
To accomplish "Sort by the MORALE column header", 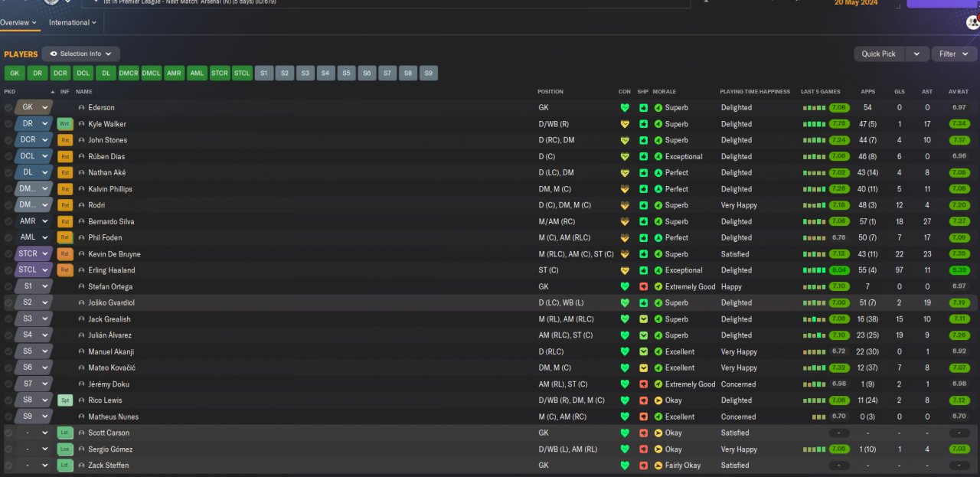I will (x=665, y=92).
